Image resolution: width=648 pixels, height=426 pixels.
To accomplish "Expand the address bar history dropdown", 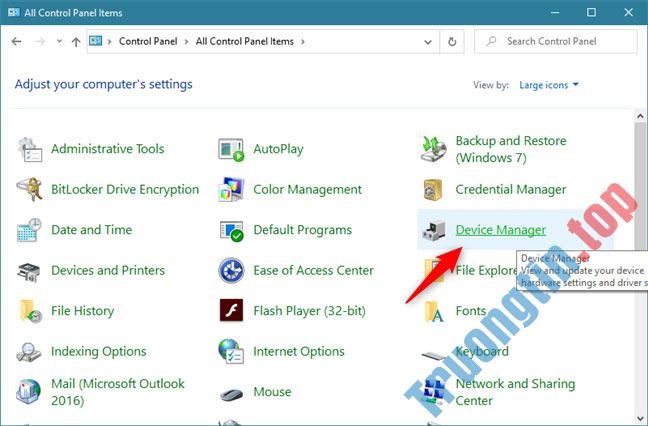I will point(428,42).
